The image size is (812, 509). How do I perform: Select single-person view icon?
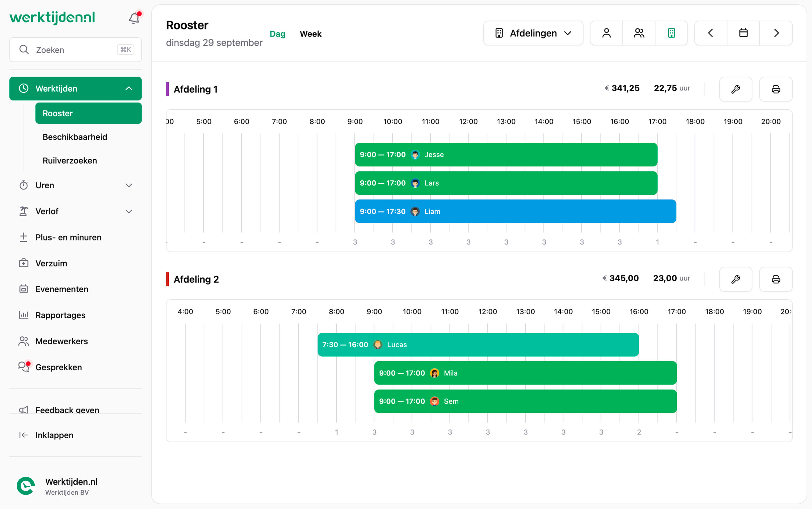607,33
